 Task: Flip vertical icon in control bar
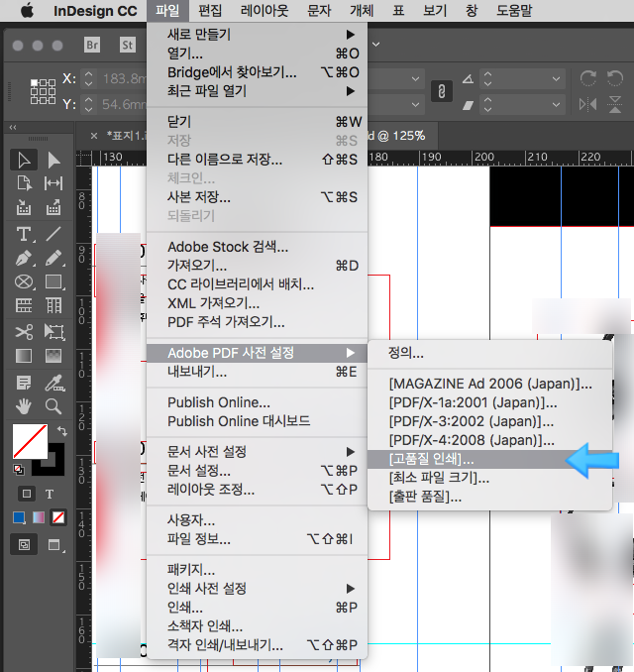click(x=615, y=104)
